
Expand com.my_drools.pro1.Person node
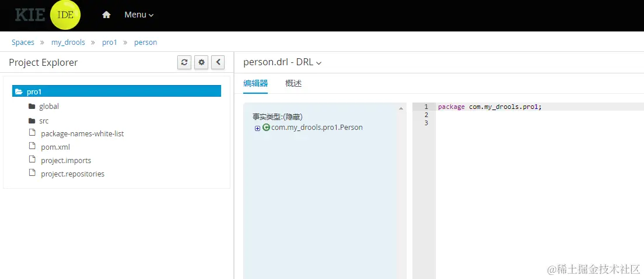tap(257, 128)
